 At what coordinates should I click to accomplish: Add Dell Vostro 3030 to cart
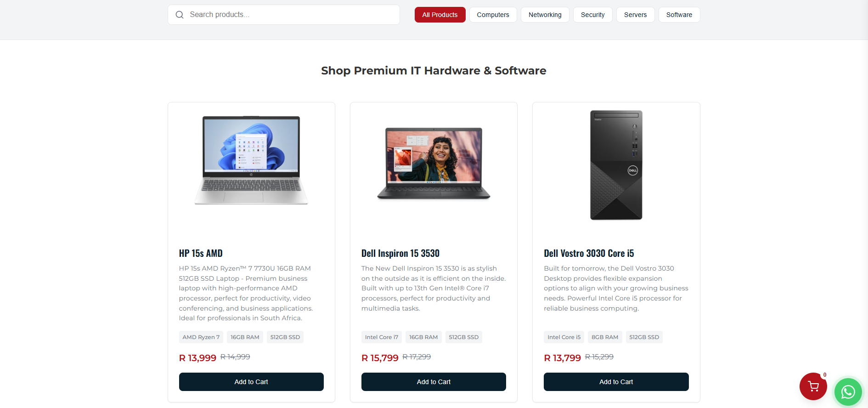coord(616,382)
